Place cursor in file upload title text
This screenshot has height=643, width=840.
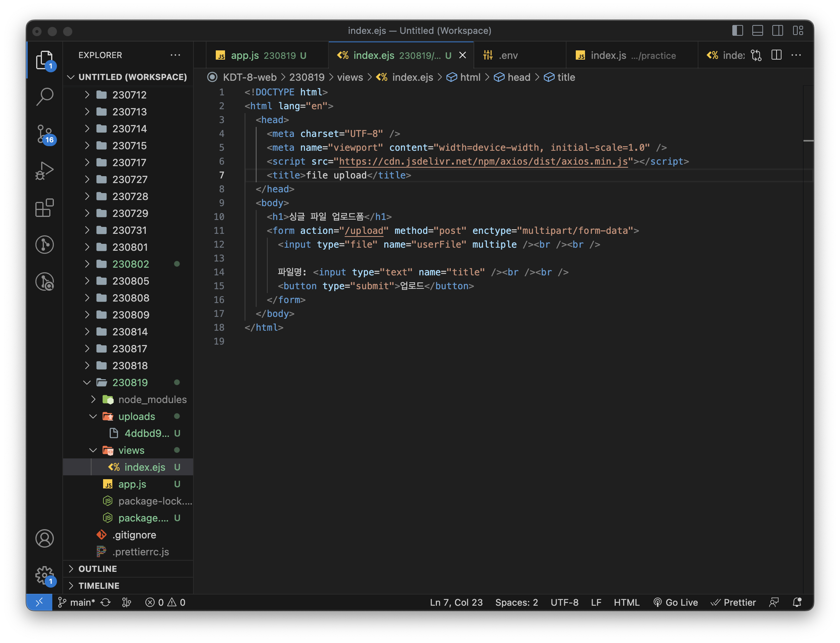coord(336,175)
